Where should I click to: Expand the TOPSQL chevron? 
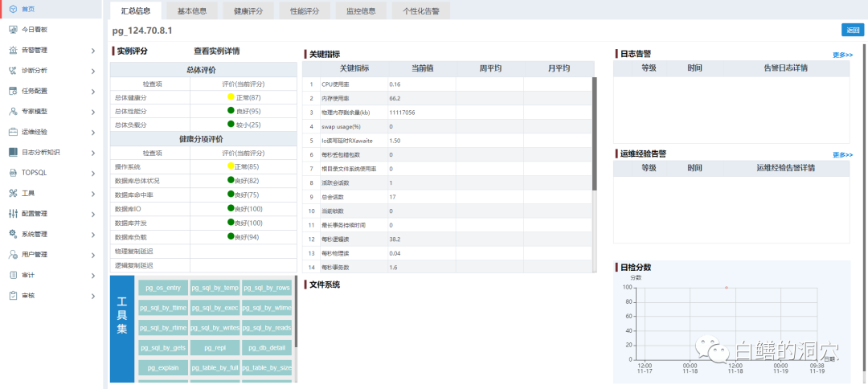[x=93, y=173]
